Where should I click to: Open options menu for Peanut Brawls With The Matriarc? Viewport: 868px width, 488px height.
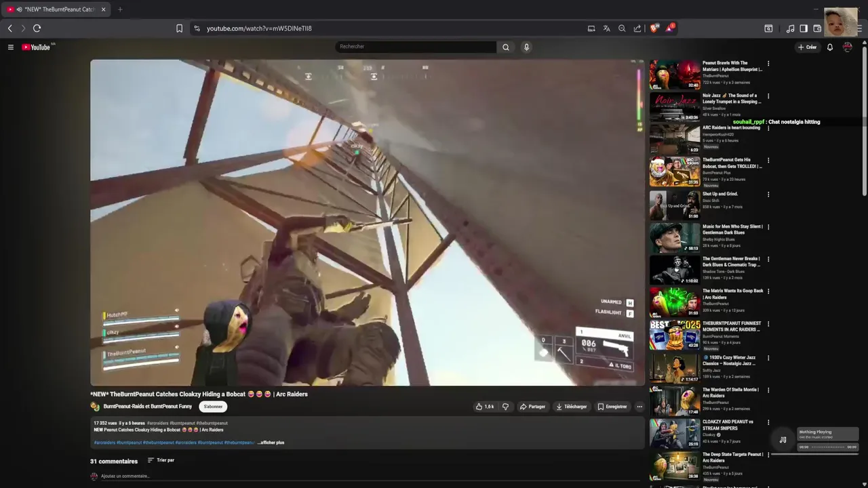pos(768,64)
